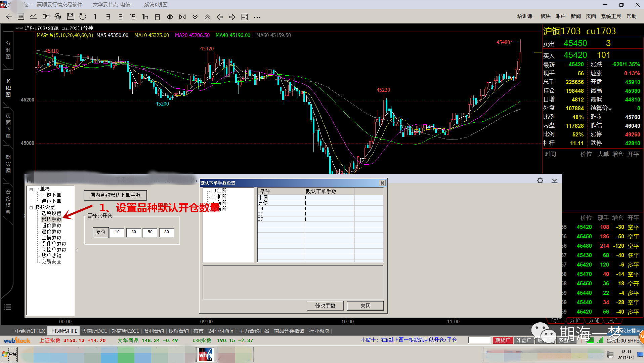Click the back arrow toolbar icon

pyautogui.click(x=9, y=17)
